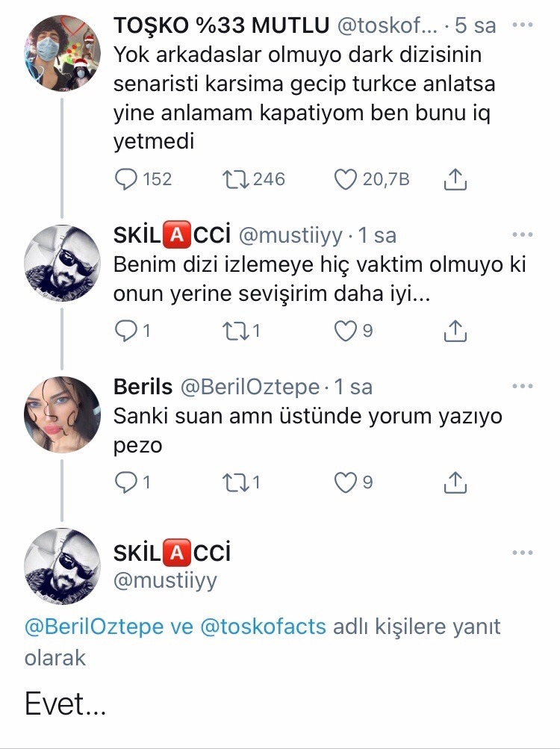View TOŞKO %33 MUTLU profile picture
Viewport: 560px width, 749px height.
tap(63, 52)
